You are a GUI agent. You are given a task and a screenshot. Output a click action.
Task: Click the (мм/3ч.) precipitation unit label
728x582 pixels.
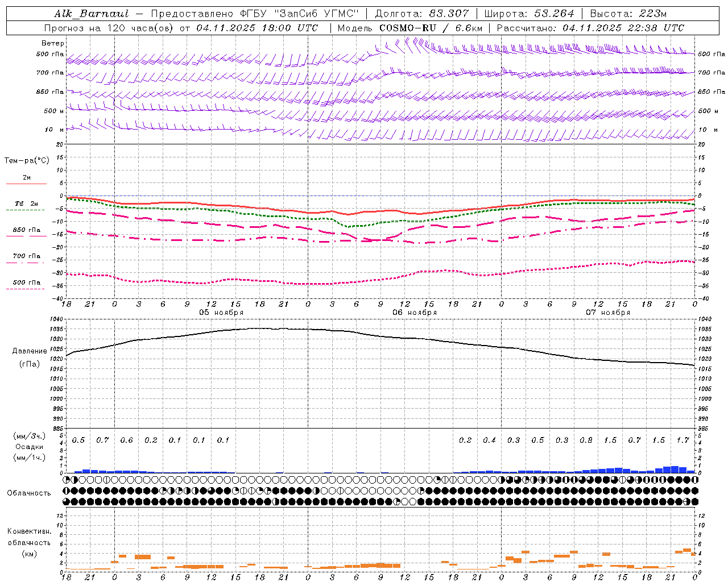click(x=30, y=436)
